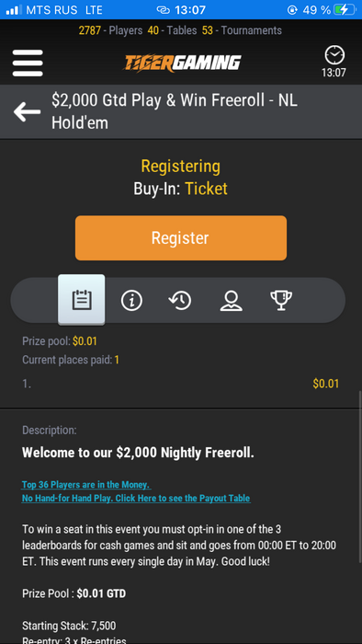Tap the clock icon showing 13:07
The height and width of the screenshot is (644, 362).
pos(334,62)
